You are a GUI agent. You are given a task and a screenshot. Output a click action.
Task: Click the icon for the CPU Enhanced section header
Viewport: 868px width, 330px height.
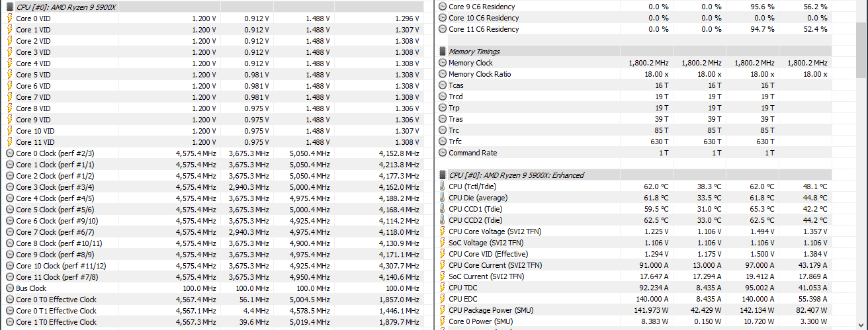[443, 175]
